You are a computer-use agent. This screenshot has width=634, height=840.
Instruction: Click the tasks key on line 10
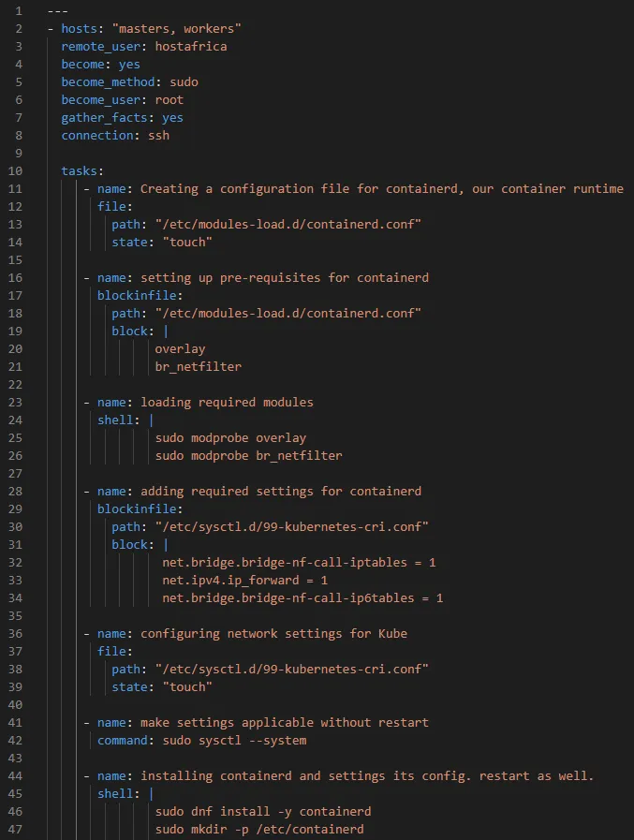tap(79, 170)
